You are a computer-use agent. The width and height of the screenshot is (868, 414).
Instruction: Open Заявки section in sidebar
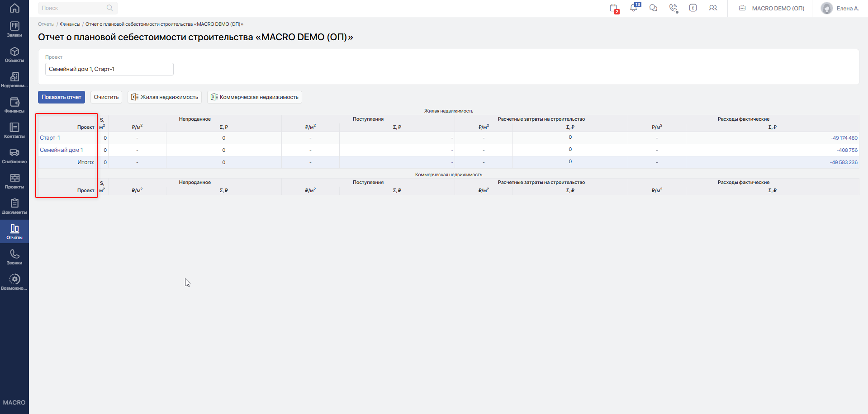click(x=14, y=29)
